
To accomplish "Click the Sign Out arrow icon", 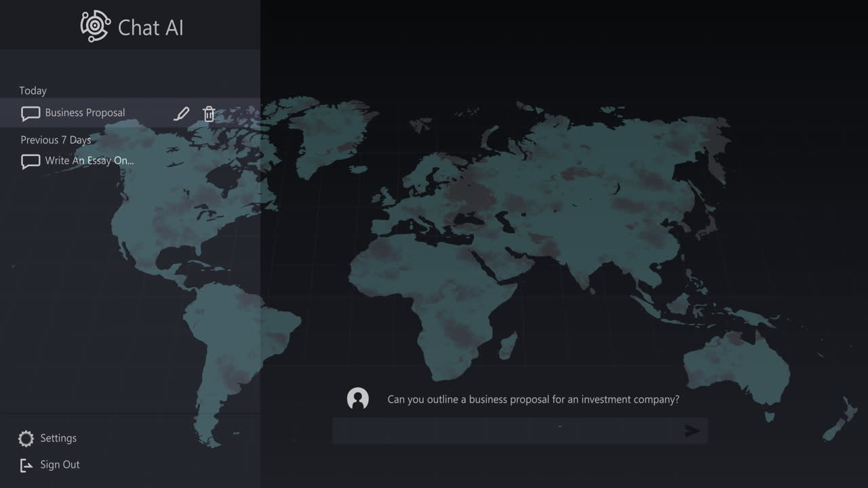I will (x=26, y=464).
